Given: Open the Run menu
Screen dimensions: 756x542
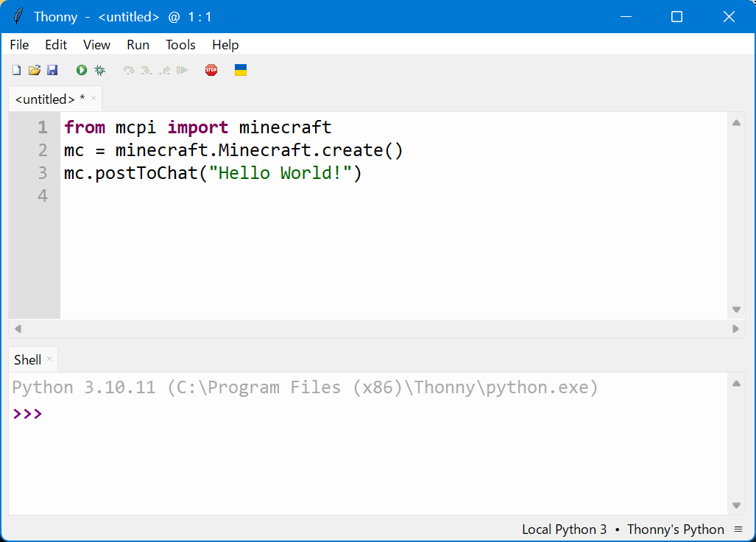Looking at the screenshot, I should (138, 45).
